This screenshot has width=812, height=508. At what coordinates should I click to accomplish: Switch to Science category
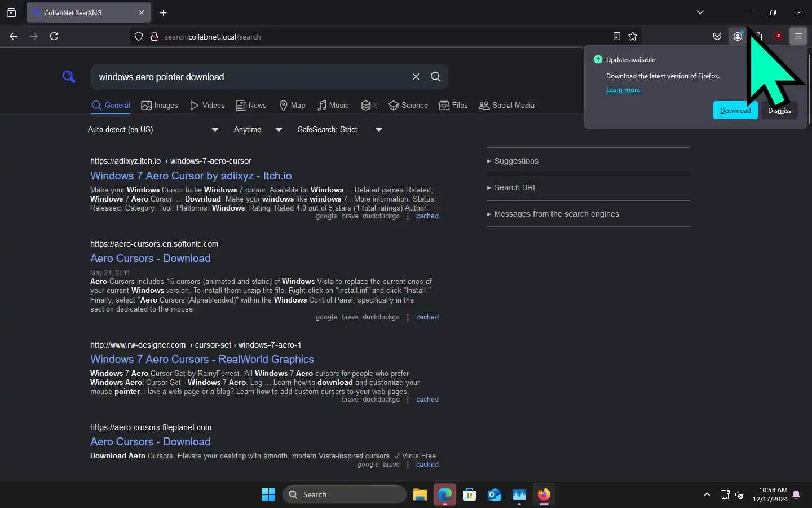coord(408,106)
